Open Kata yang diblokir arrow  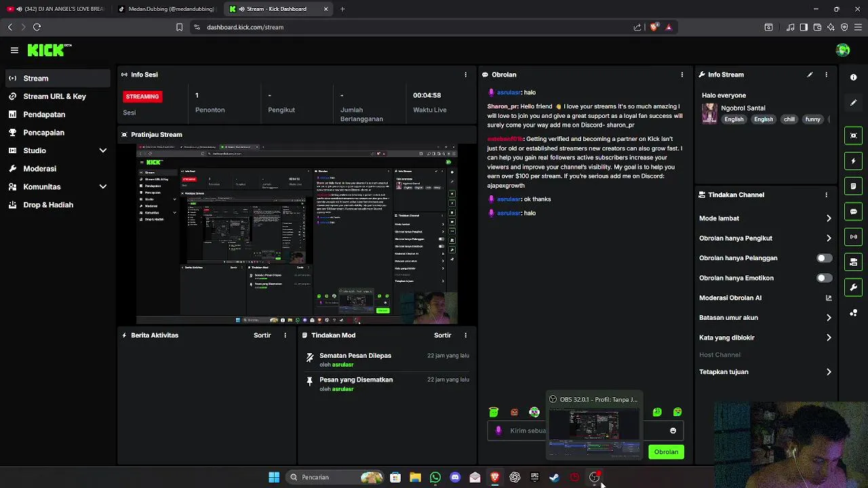[829, 338]
